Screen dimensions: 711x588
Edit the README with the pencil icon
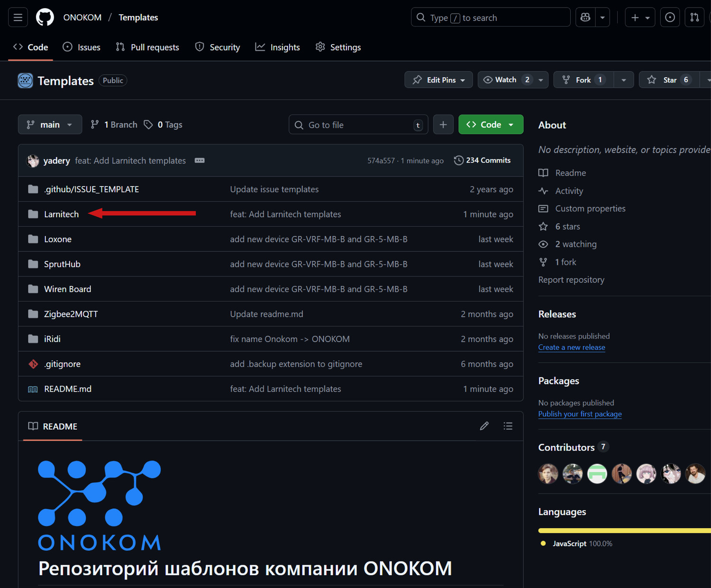click(484, 426)
